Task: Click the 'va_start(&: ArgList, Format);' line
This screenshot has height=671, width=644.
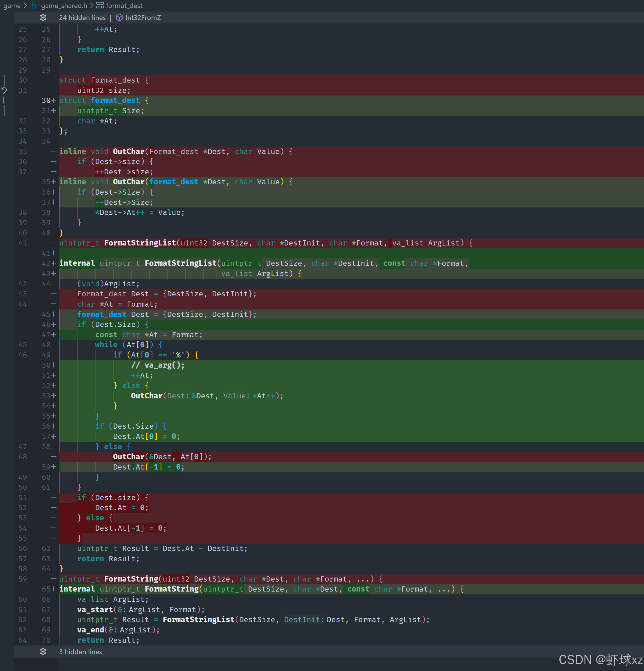Action: [x=141, y=610]
